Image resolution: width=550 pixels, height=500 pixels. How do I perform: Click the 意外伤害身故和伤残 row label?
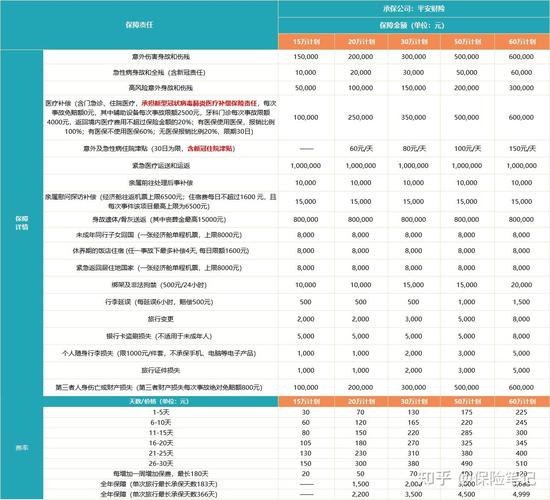pos(161,56)
